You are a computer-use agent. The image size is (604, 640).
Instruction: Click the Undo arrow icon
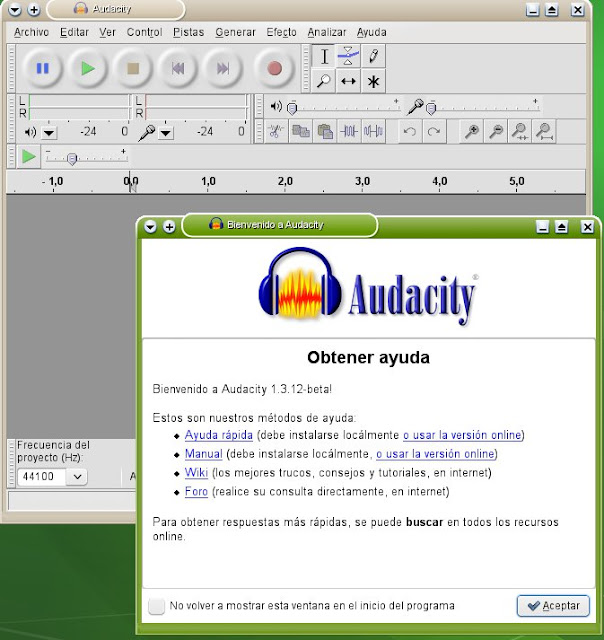pos(409,131)
